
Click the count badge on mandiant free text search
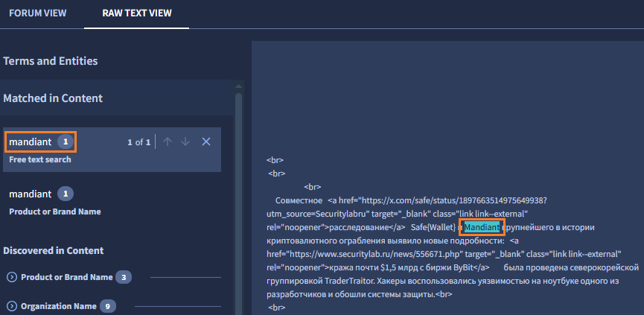[66, 141]
